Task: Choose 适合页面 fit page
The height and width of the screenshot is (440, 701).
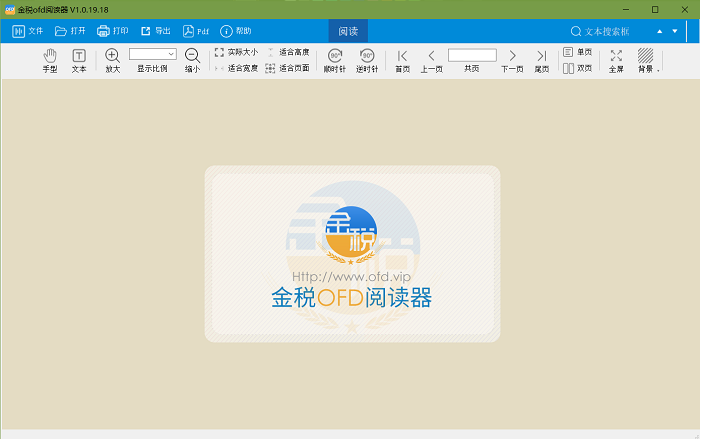Action: point(288,68)
